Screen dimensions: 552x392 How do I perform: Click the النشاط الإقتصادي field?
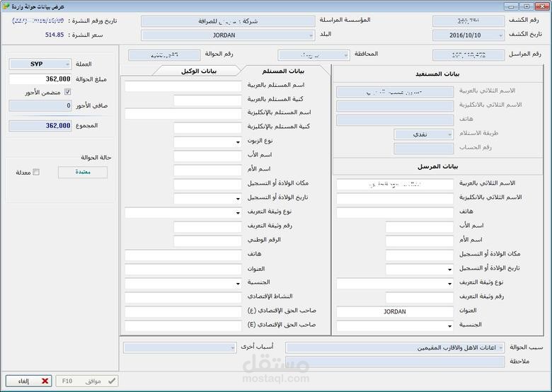tap(183, 298)
